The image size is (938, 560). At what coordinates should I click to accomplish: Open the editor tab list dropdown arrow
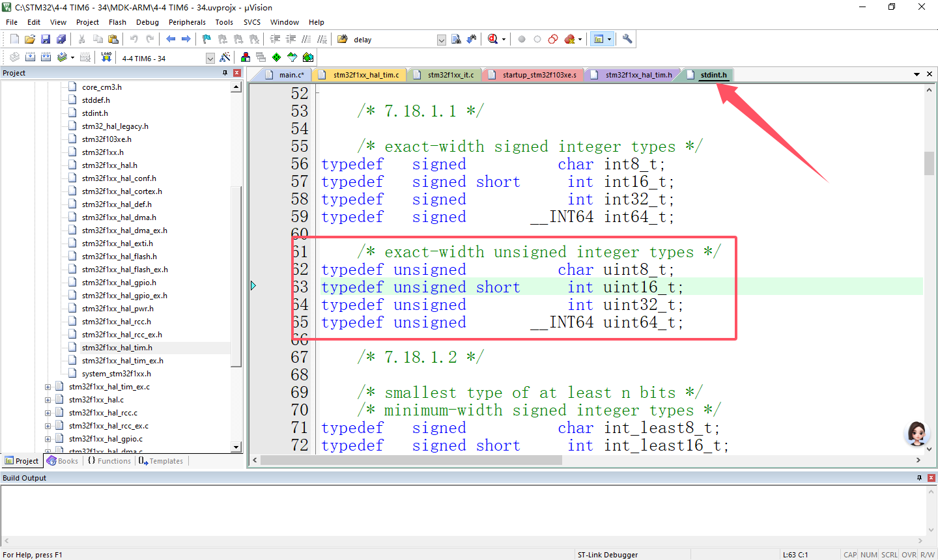pos(917,74)
